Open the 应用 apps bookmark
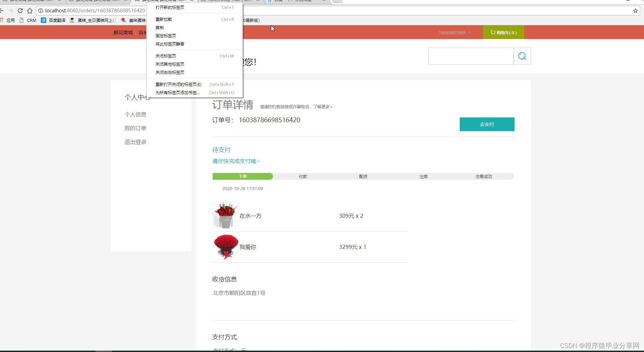This screenshot has width=644, height=352. click(8, 20)
